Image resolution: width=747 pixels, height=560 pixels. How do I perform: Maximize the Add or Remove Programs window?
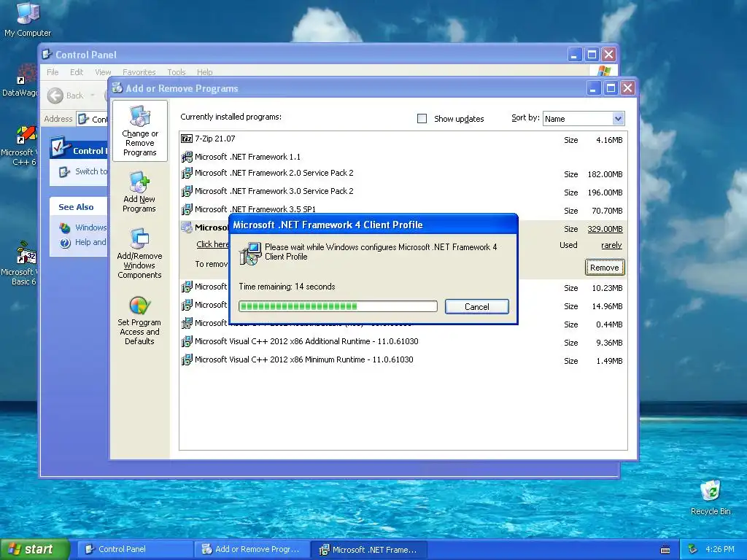point(611,88)
